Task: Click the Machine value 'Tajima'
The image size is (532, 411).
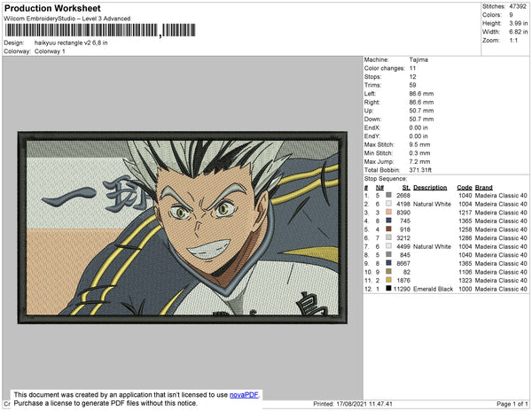Action: click(419, 59)
